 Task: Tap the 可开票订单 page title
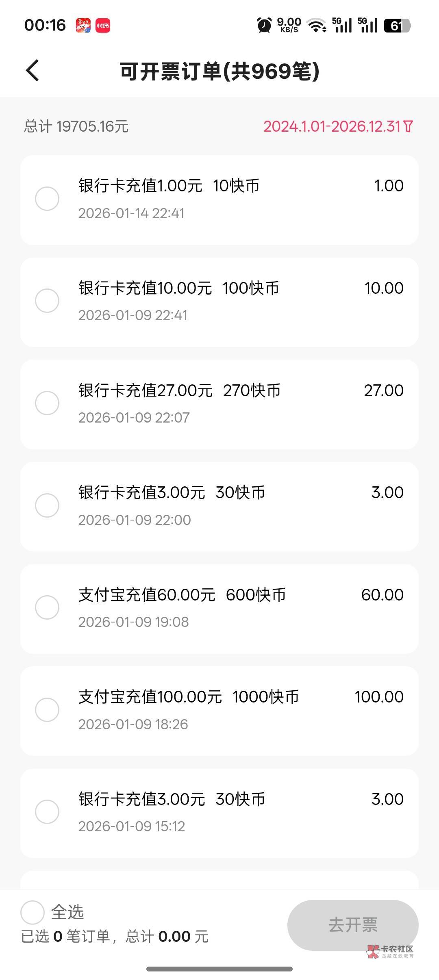coord(219,72)
